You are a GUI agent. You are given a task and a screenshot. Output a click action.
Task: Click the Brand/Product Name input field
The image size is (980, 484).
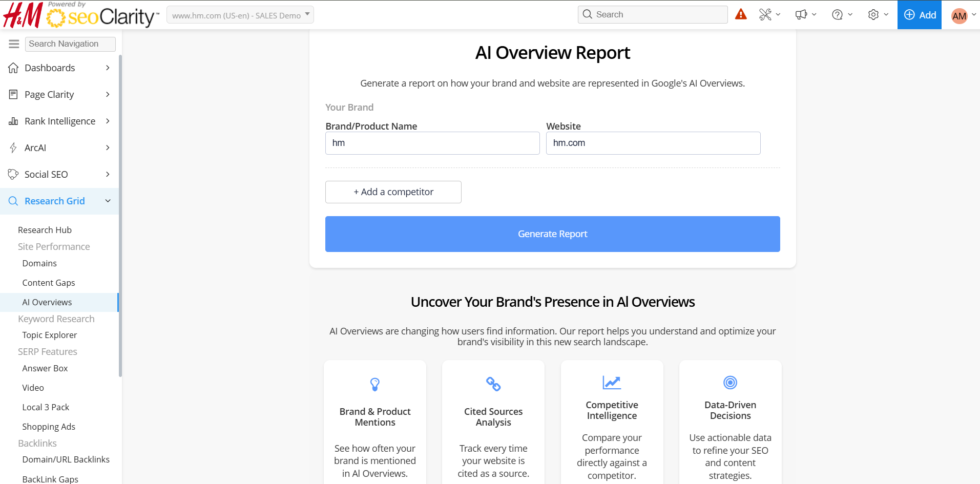(x=432, y=143)
